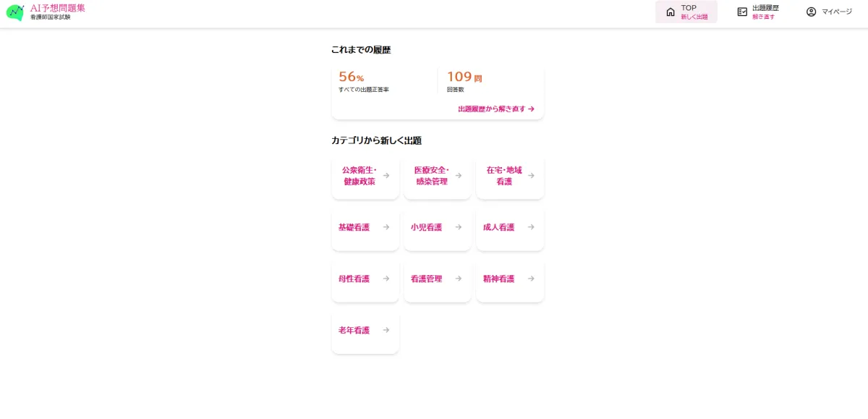Screen dimensions: 868x419
Task: Click the マイページ user profile icon
Action: click(811, 12)
